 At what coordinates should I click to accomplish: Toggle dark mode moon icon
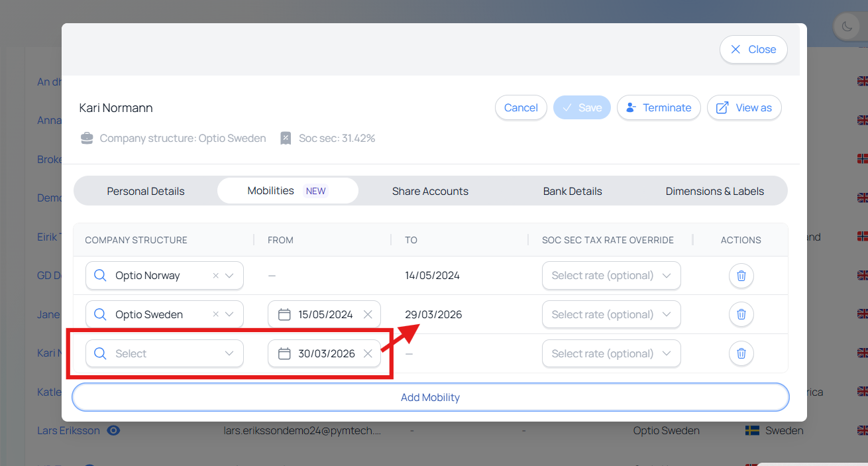pos(847,27)
